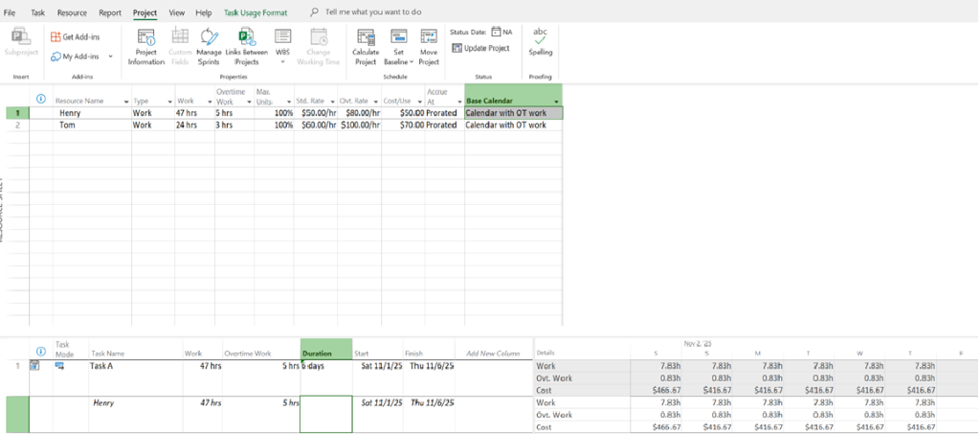Viewport: 980px width, 434px height.
Task: Open Project Information dialog
Action: [x=146, y=47]
